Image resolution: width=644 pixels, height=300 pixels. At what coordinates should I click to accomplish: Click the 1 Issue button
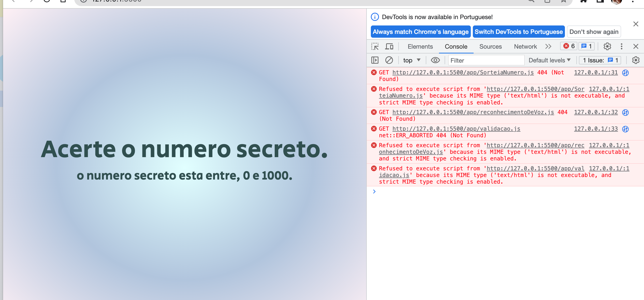click(600, 60)
